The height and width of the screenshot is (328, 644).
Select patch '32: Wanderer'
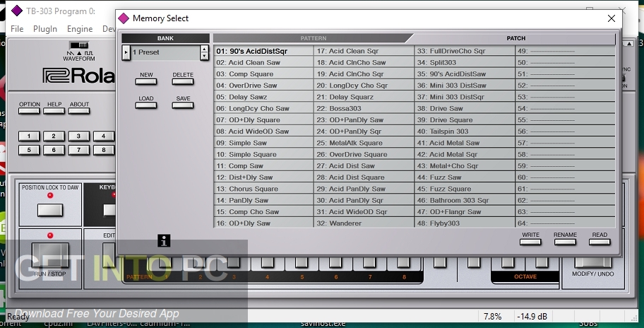364,223
